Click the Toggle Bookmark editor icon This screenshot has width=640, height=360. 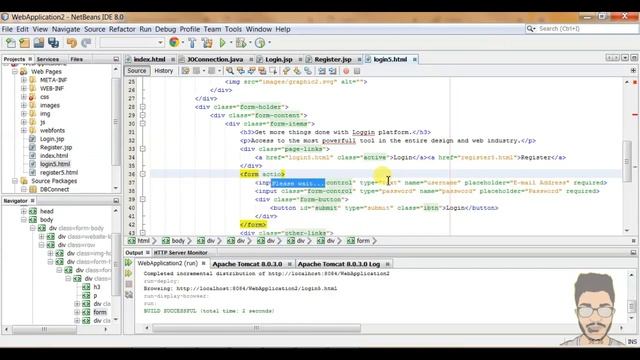[308, 71]
